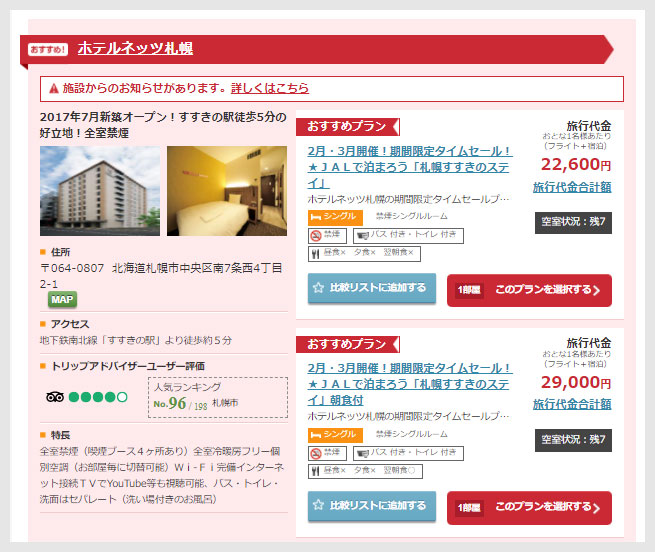Add the 22,600円 plan to the comparison list

click(x=372, y=288)
